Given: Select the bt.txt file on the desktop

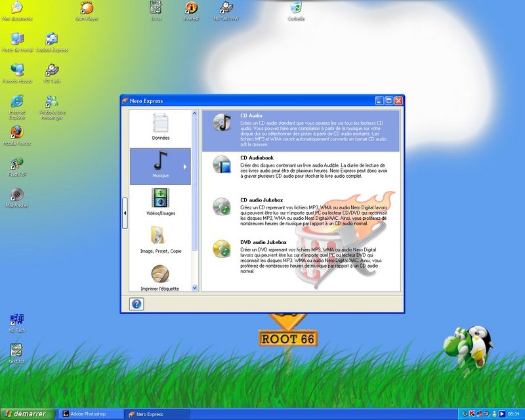Looking at the screenshot, I should pyautogui.click(x=156, y=11).
